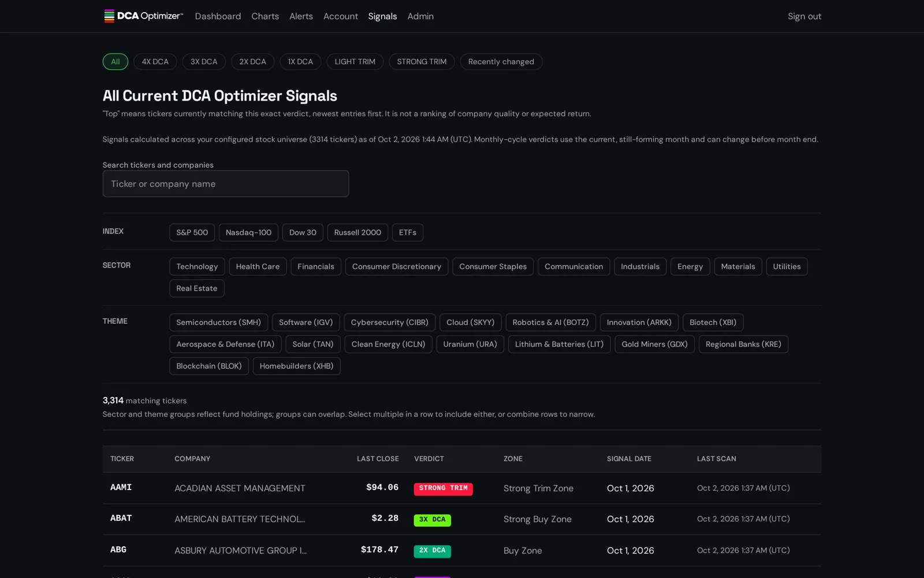The image size is (924, 578).
Task: Select the Signals nav item
Action: (382, 16)
